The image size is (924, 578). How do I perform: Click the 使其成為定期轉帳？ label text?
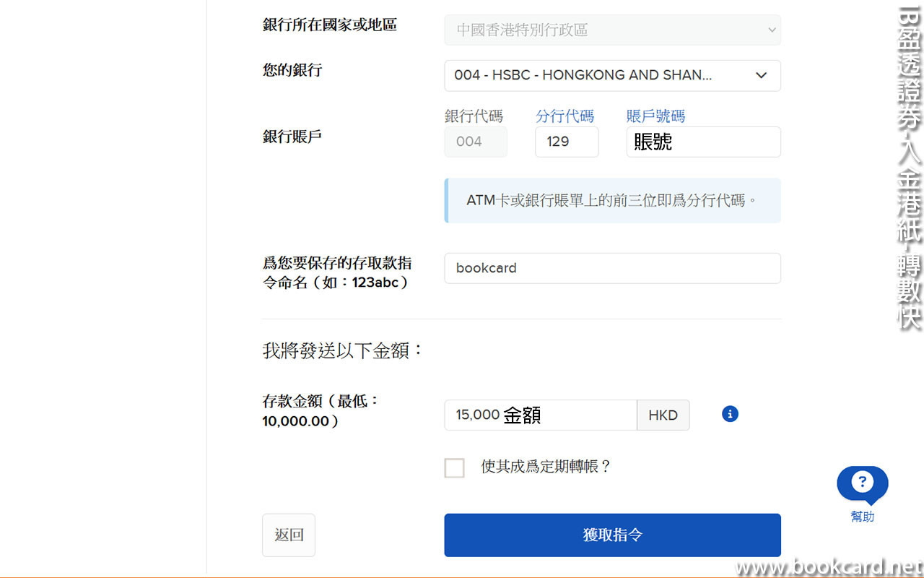click(x=546, y=467)
